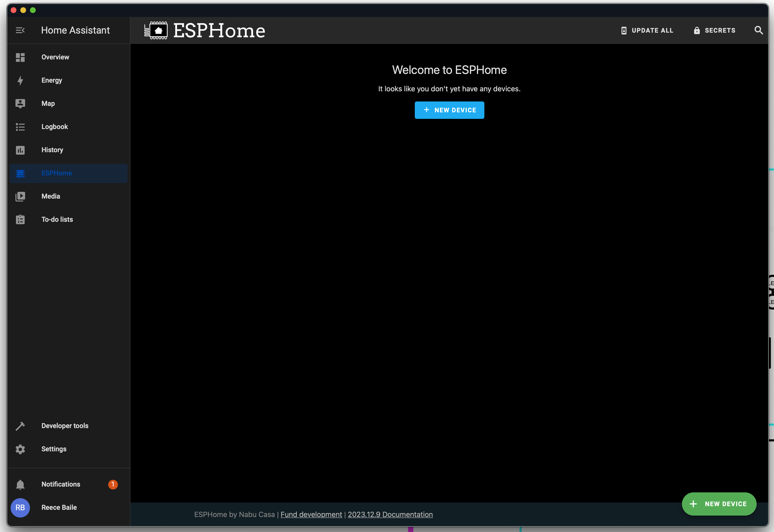Screen dimensions: 774x532
Task: Open the Secrets editor
Action: [x=714, y=30]
